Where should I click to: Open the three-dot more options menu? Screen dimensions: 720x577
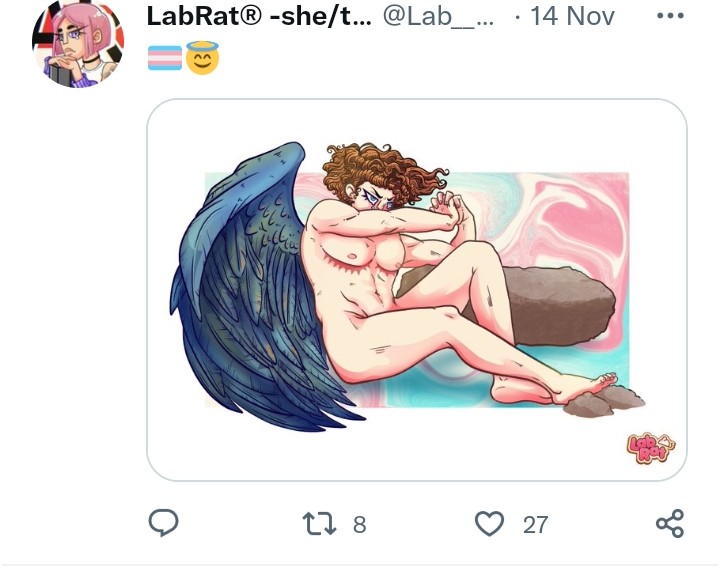670,16
